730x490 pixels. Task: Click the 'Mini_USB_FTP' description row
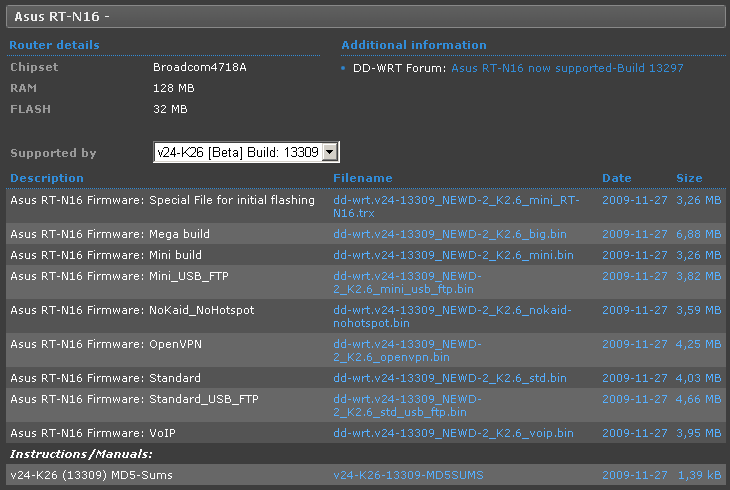click(x=119, y=276)
